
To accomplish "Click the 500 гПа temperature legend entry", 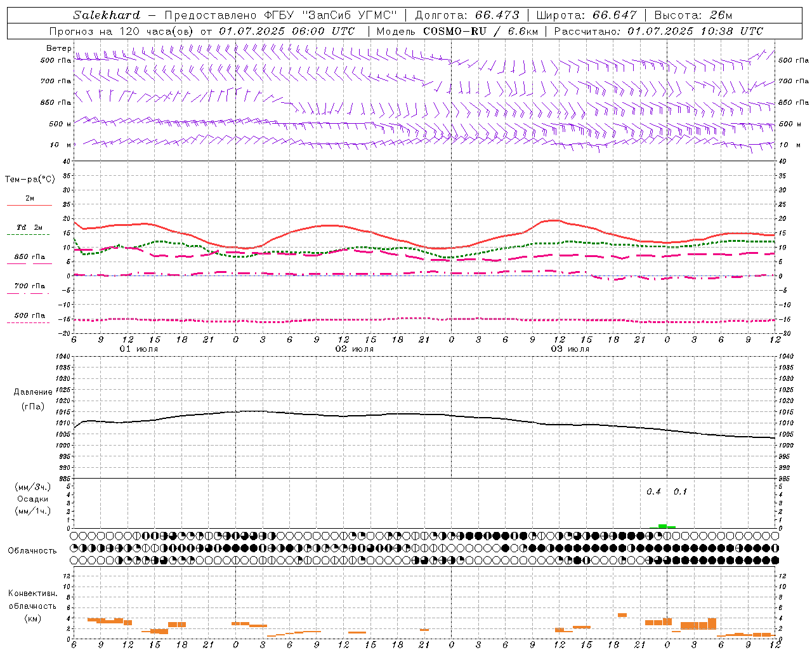I will click(29, 315).
